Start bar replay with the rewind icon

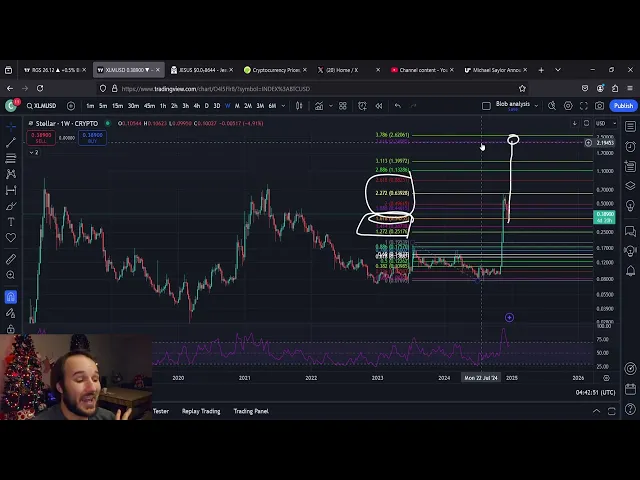(379, 106)
